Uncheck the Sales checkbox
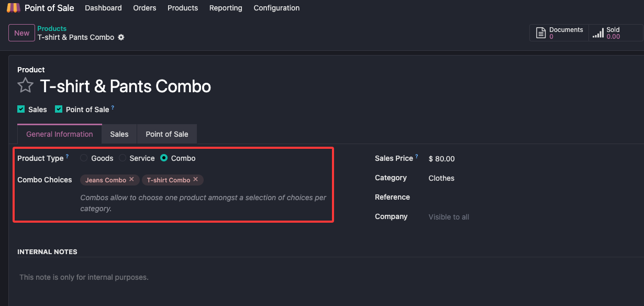The image size is (644, 306). [x=21, y=110]
